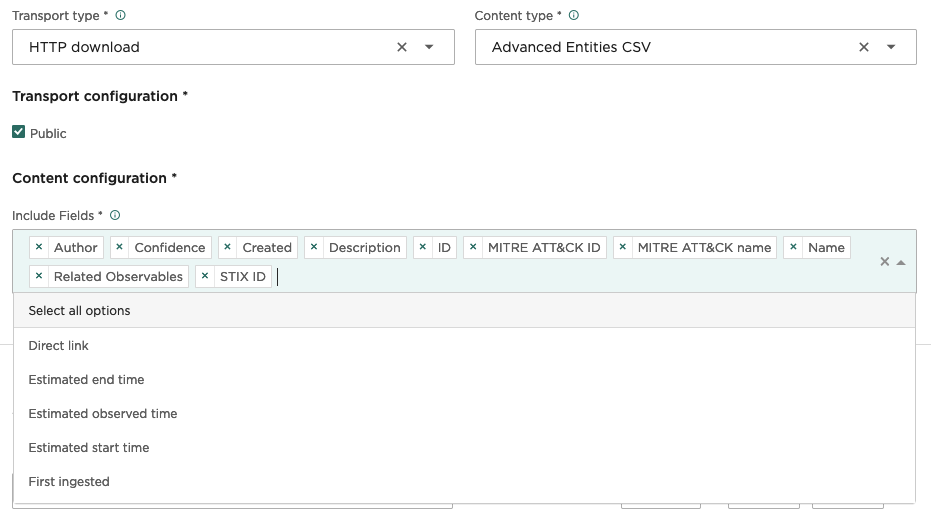Collapse the Include Fields dropdown list
931x515 pixels.
(x=901, y=262)
